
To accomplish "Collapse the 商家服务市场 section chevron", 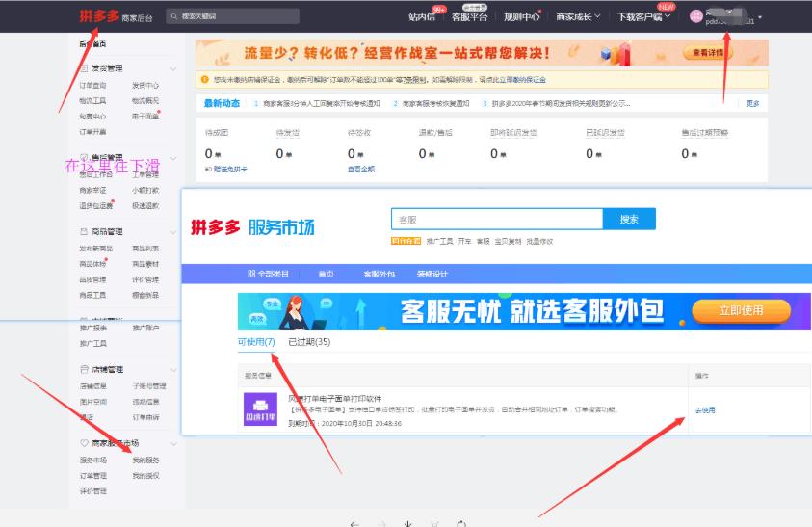I will coord(173,443).
